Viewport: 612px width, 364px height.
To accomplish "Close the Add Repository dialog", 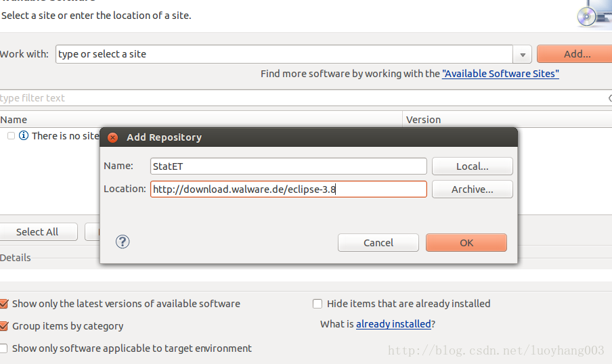I will pyautogui.click(x=113, y=137).
